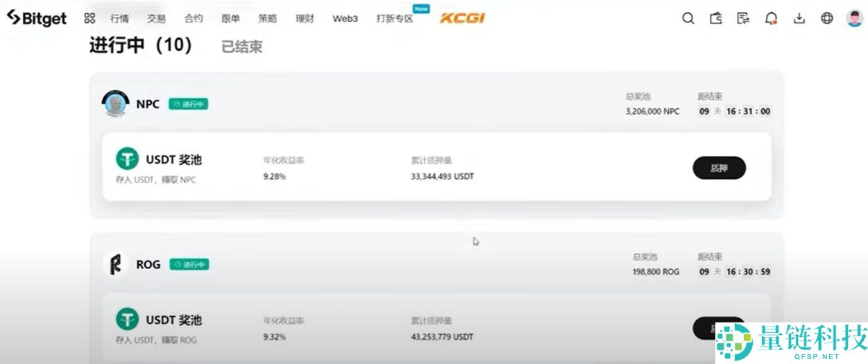Click the ROG 进行中 status badge
Viewport: 868px width, 364px height.
(x=189, y=264)
